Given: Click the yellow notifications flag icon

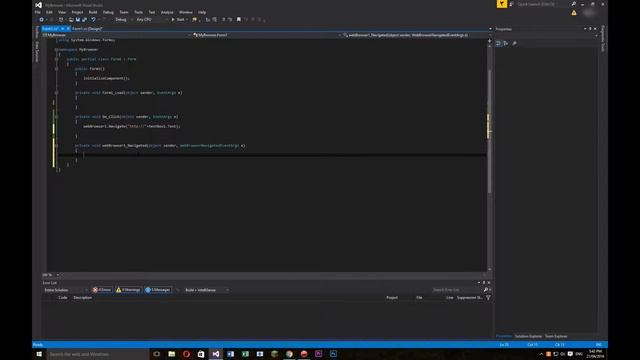Looking at the screenshot, I should [502, 4].
